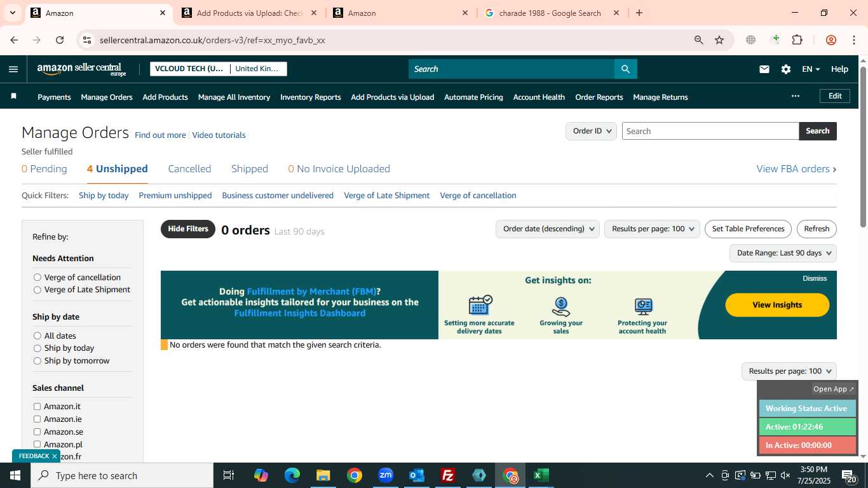The image size is (868, 488).
Task: Open the Order ID search type dropdown
Action: 591,131
